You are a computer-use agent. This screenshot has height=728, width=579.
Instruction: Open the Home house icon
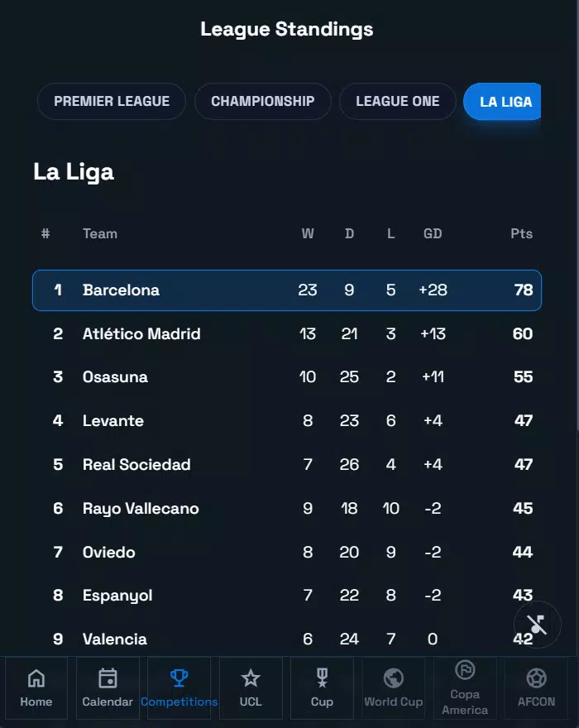(36, 679)
